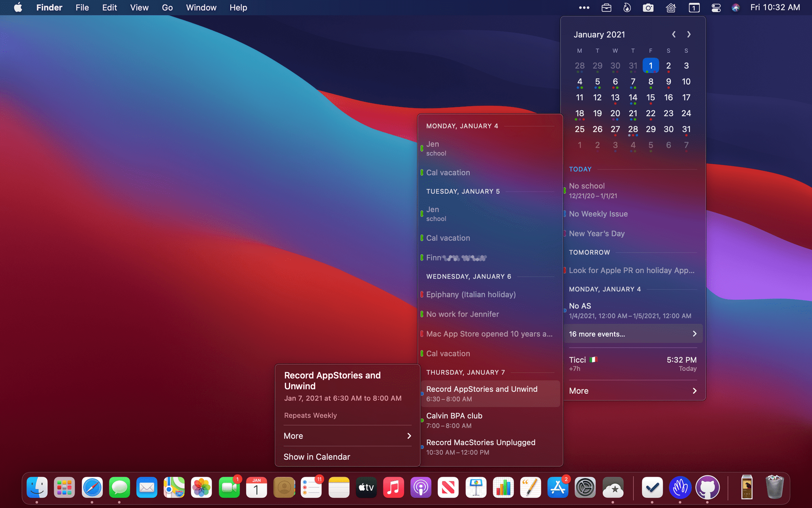Open the Keynote app in Dock
Viewport: 812px width, 508px height.
coord(476,488)
